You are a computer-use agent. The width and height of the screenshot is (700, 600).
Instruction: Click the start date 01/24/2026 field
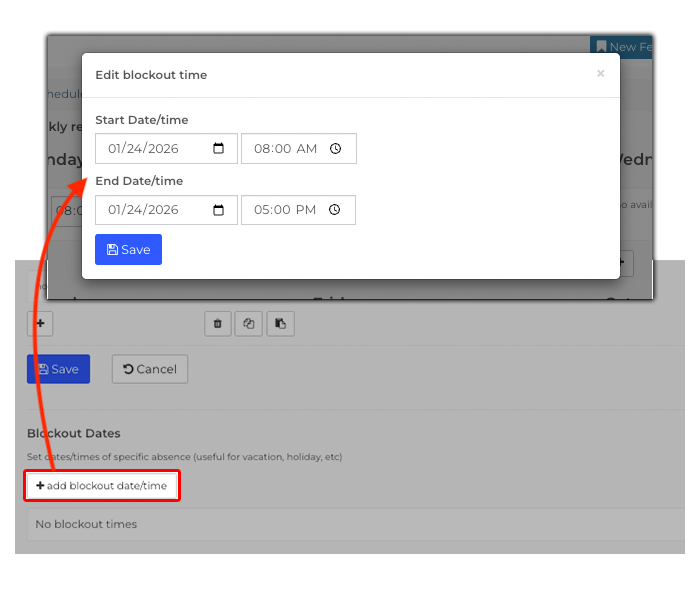coord(155,149)
